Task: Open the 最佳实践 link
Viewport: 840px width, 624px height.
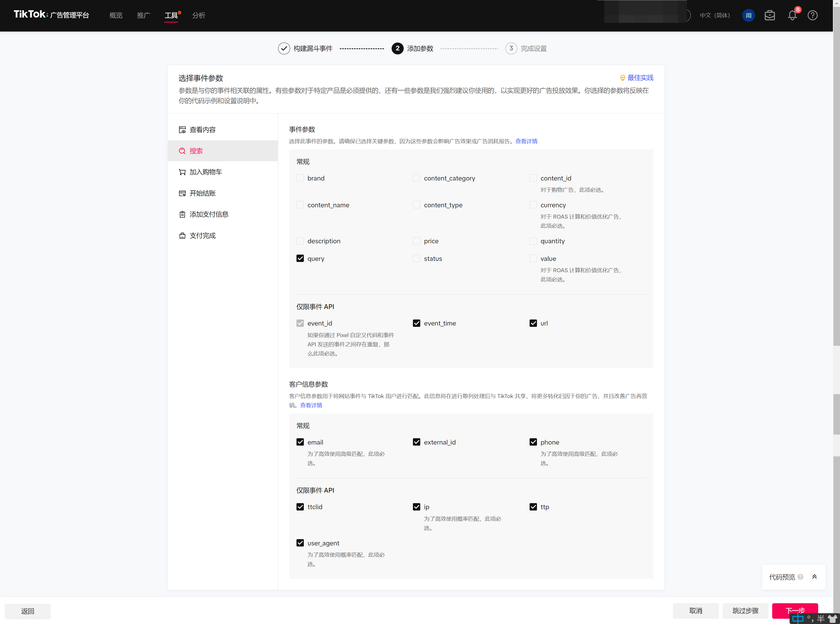Action: 641,78
